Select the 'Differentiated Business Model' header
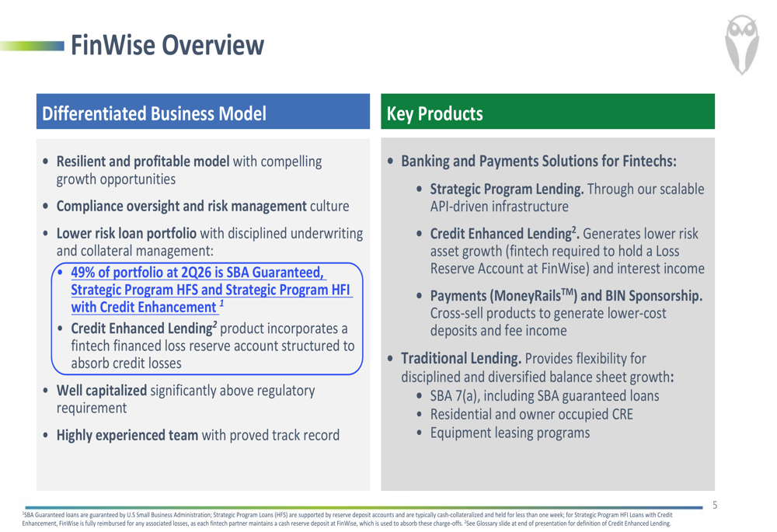 (203, 112)
